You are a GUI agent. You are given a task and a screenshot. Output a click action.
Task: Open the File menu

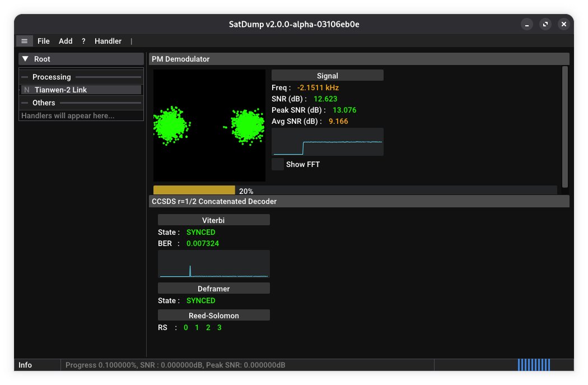coord(44,41)
